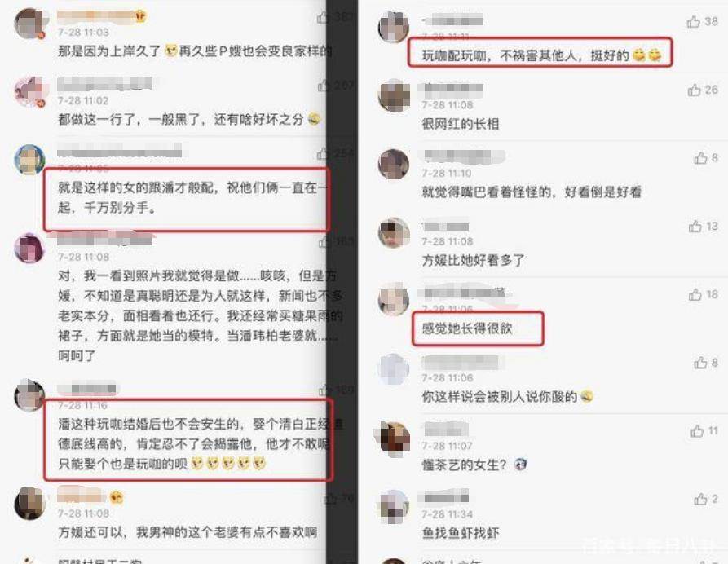Select the '方媛还可以,我男神的这个老婆' comment text
728x564 pixels.
188,532
